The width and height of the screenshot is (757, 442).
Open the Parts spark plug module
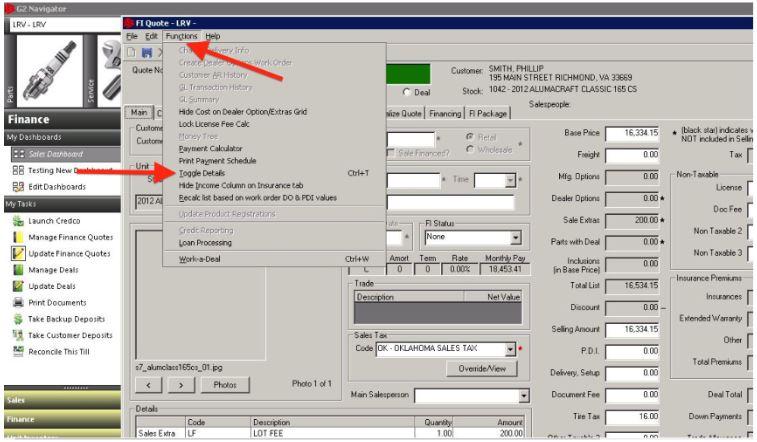[50, 71]
